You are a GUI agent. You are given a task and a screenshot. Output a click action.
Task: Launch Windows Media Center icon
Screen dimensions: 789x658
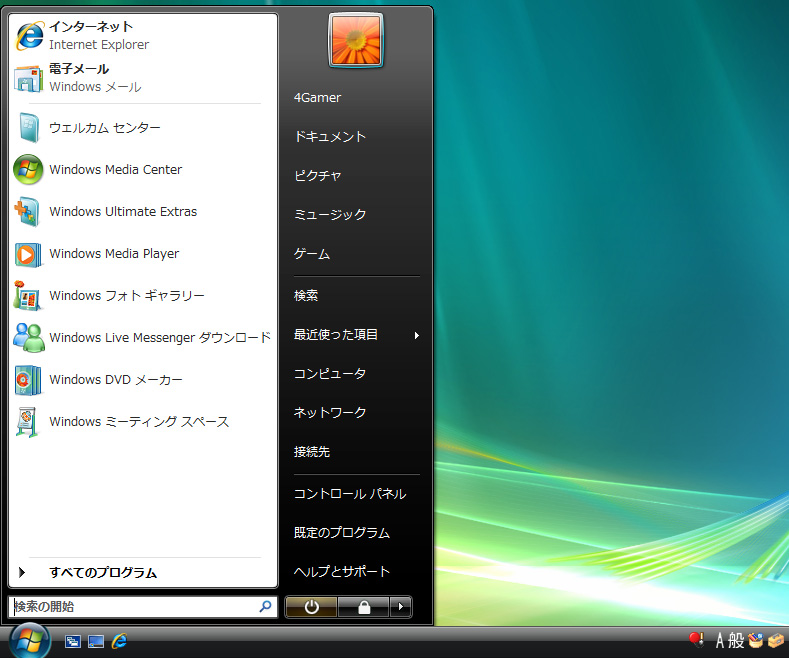tap(28, 170)
